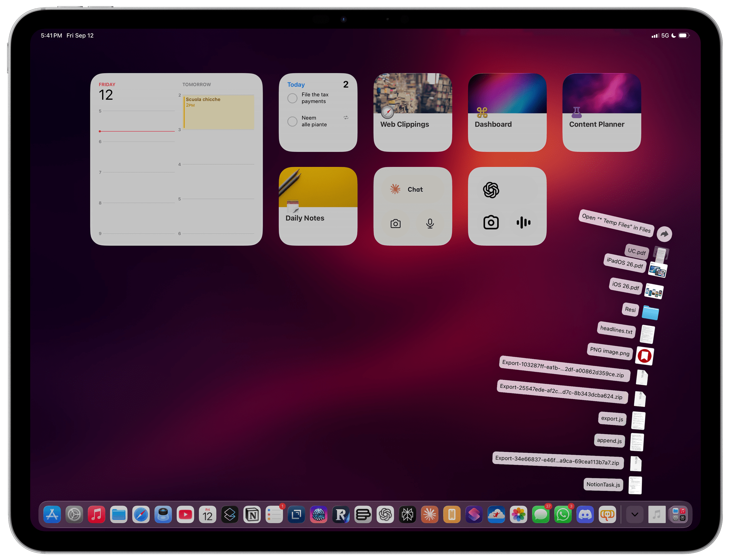Start voice mode in the ChatGPT widget
Screen dimensions: 731x560
(x=523, y=223)
